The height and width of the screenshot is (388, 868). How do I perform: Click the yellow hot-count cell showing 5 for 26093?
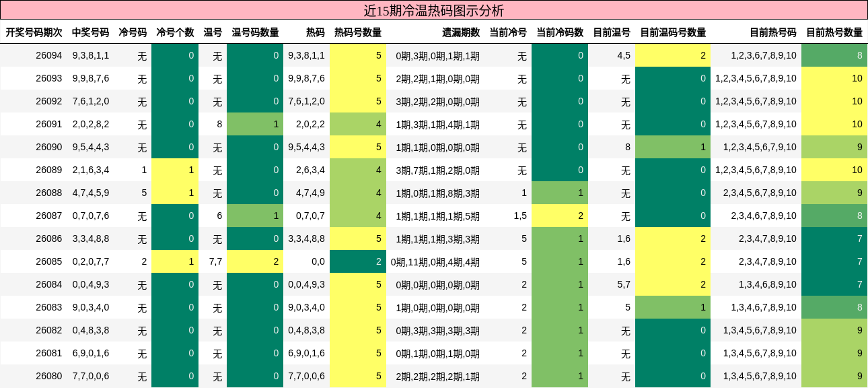pyautogui.click(x=357, y=78)
